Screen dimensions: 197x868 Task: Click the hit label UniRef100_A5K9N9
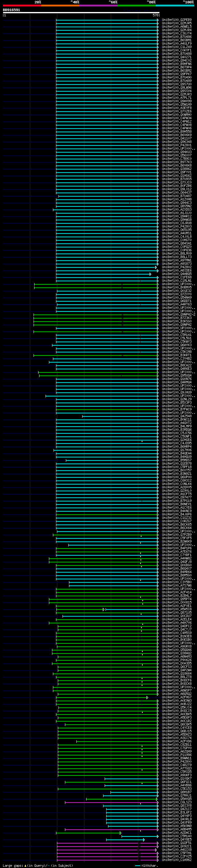[x=177, y=826]
